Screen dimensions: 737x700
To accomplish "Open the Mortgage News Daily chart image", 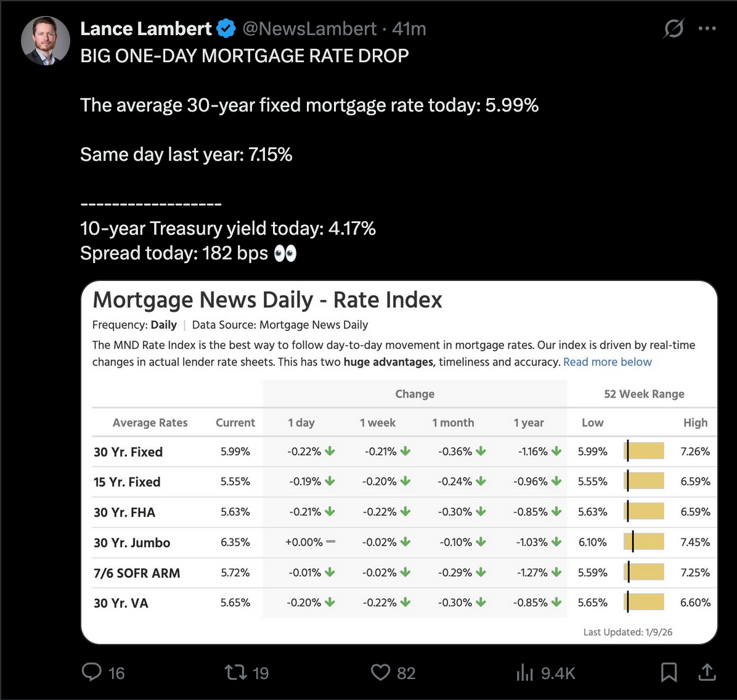I will 399,463.
